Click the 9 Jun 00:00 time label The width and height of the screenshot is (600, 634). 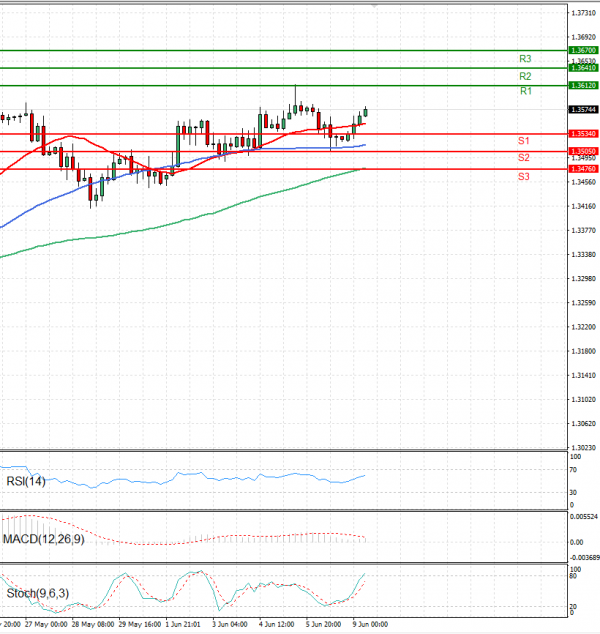point(370,624)
